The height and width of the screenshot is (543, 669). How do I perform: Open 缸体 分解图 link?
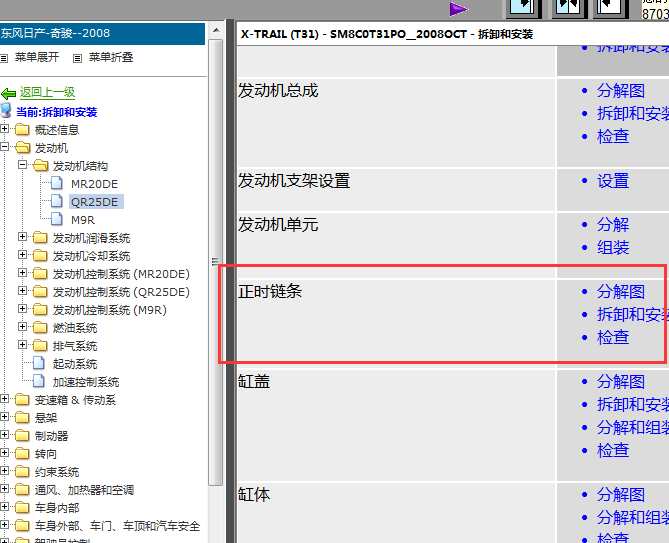tap(621, 495)
